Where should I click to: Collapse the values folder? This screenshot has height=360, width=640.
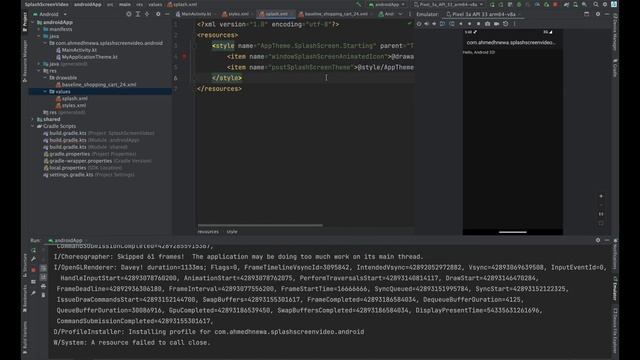(45, 91)
